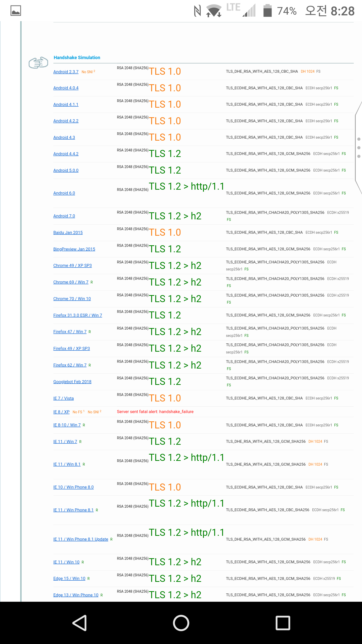362x644 pixels.
Task: Open the Android 4.2.2 link
Action: (66, 121)
